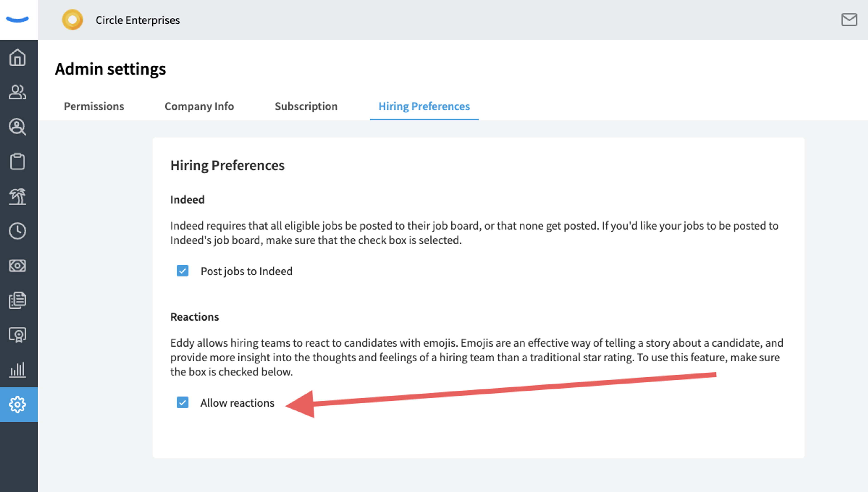Open the documents icon in sidebar

(17, 300)
